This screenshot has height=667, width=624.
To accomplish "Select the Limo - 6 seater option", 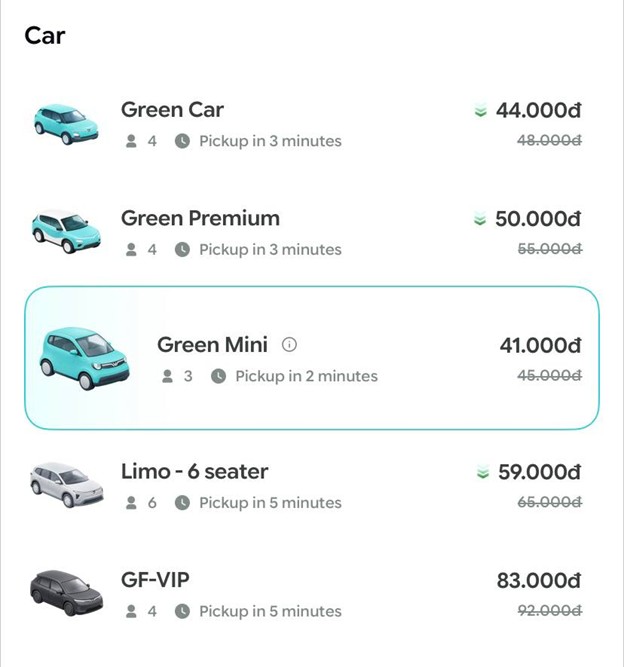I will (194, 471).
